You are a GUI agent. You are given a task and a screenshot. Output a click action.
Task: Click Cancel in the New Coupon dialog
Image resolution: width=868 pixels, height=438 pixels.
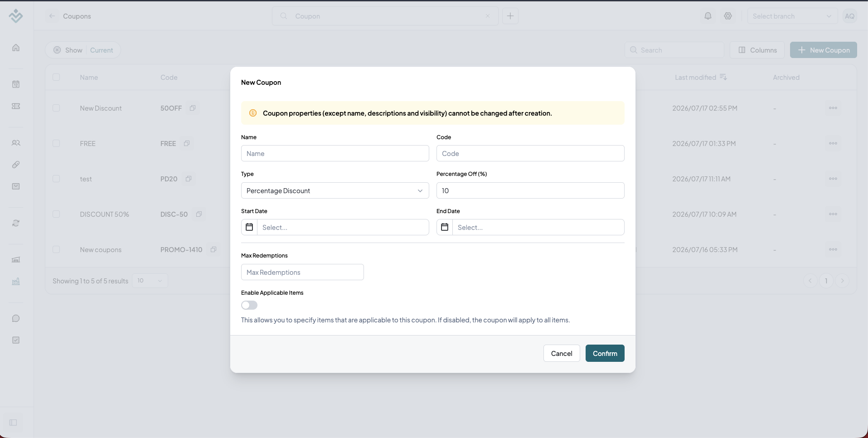coord(562,353)
